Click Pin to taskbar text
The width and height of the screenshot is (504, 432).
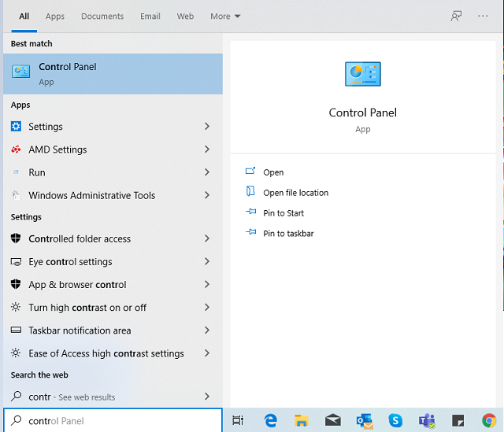[288, 234]
